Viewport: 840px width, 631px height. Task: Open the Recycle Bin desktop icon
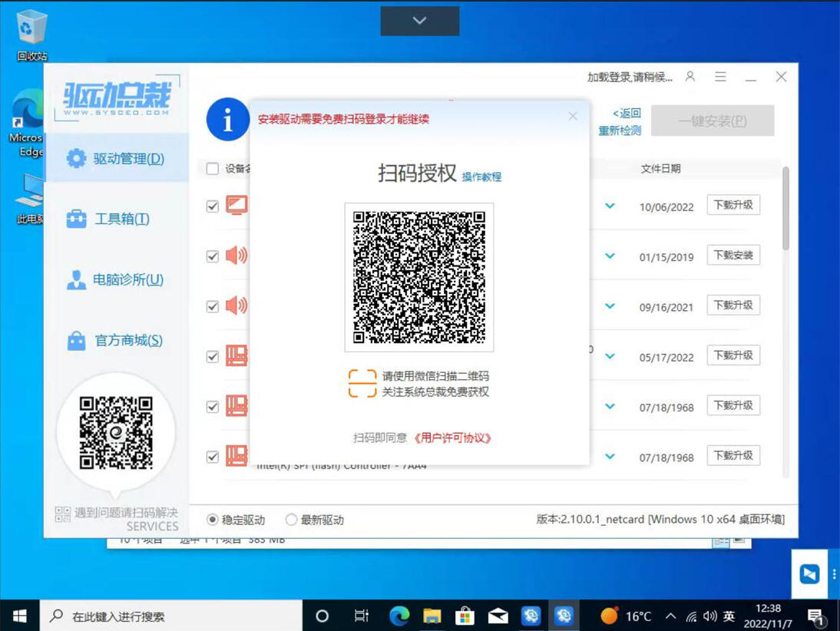pyautogui.click(x=31, y=35)
